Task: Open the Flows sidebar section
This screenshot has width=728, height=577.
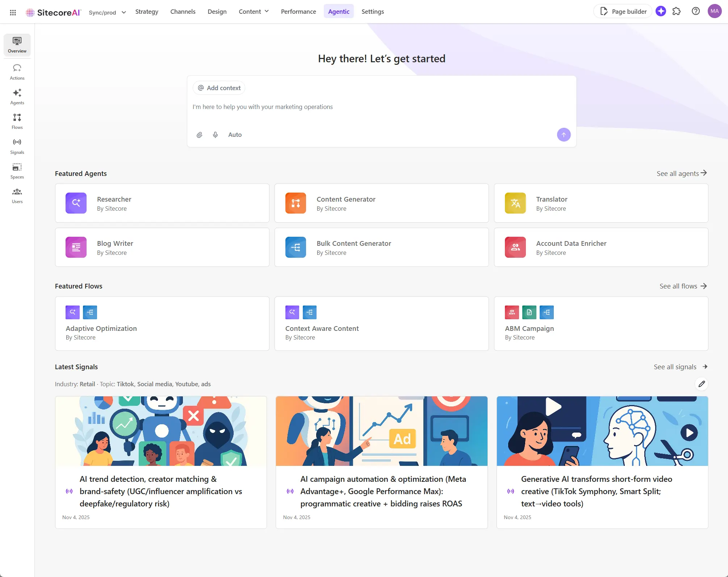Action: point(17,121)
